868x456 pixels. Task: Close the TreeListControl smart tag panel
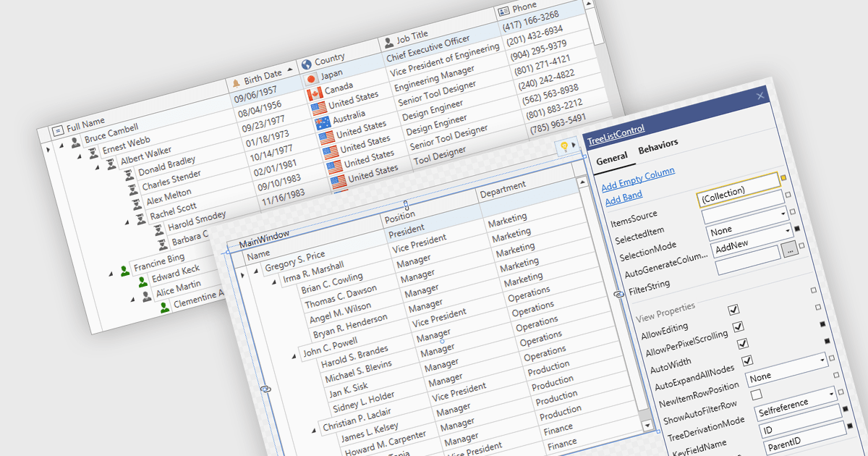click(760, 96)
